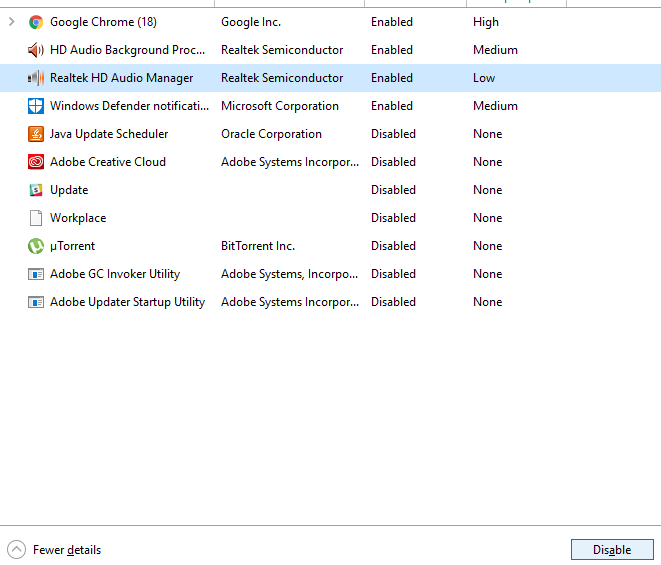
Task: Click the High startup impact for Chrome
Action: point(486,22)
